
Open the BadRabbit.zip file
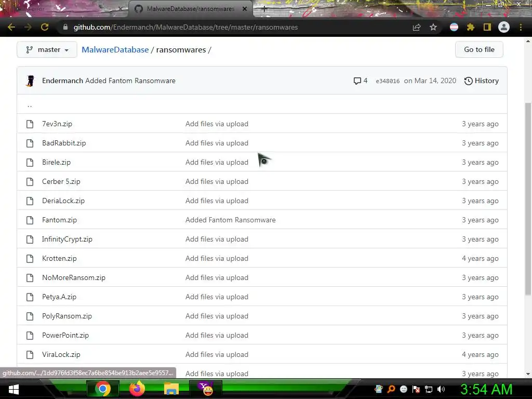pyautogui.click(x=64, y=143)
